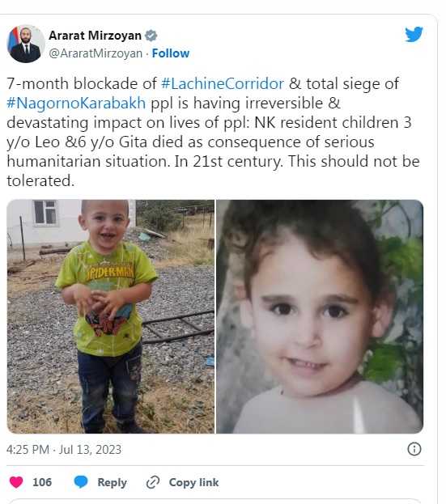Click the copy link chain icon

click(153, 482)
